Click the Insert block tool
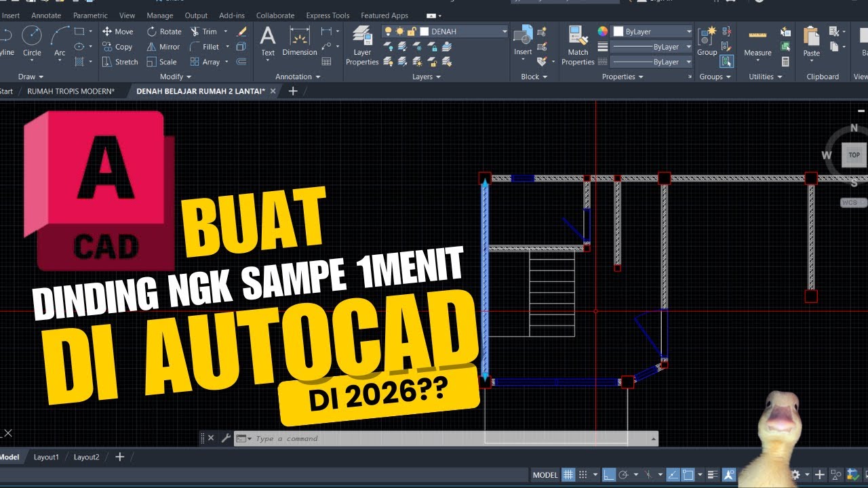The height and width of the screenshot is (488, 868). click(523, 41)
